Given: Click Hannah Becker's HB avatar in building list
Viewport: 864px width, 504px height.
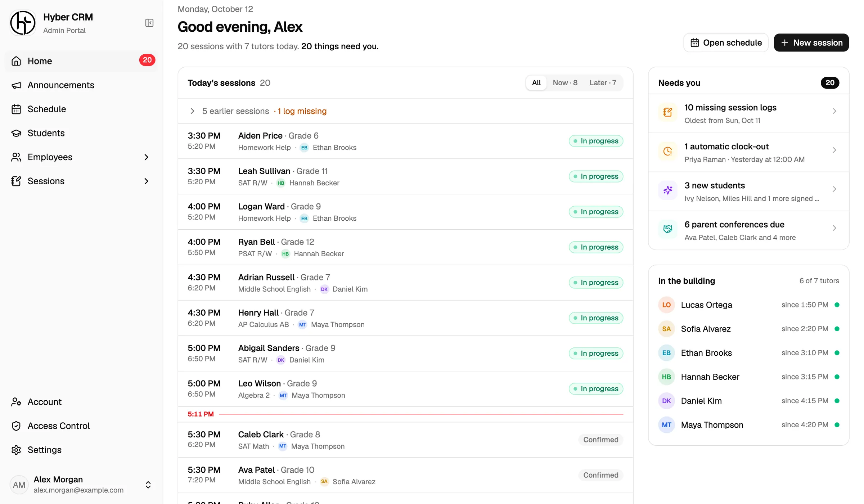Looking at the screenshot, I should tap(666, 377).
